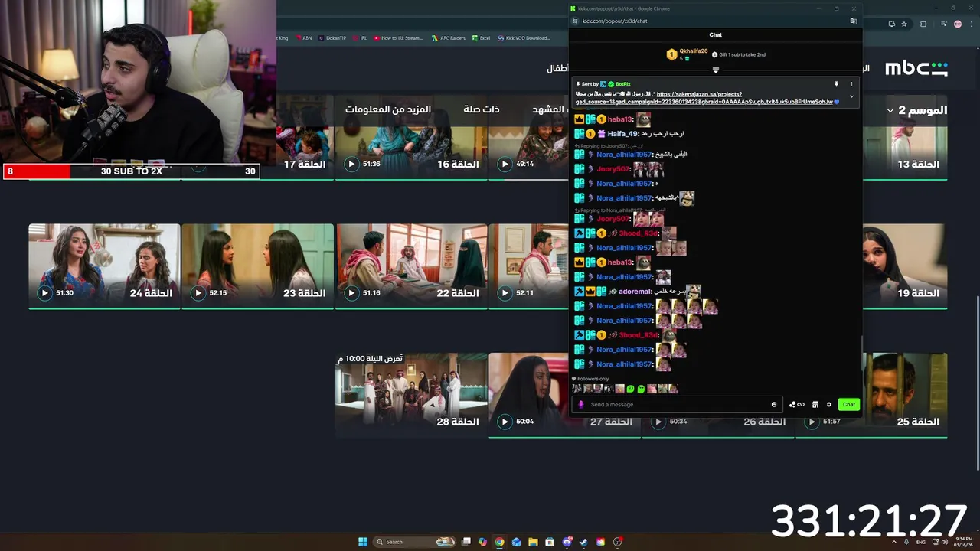The width and height of the screenshot is (980, 551).
Task: Play episode 27 with its play icon
Action: tap(505, 421)
